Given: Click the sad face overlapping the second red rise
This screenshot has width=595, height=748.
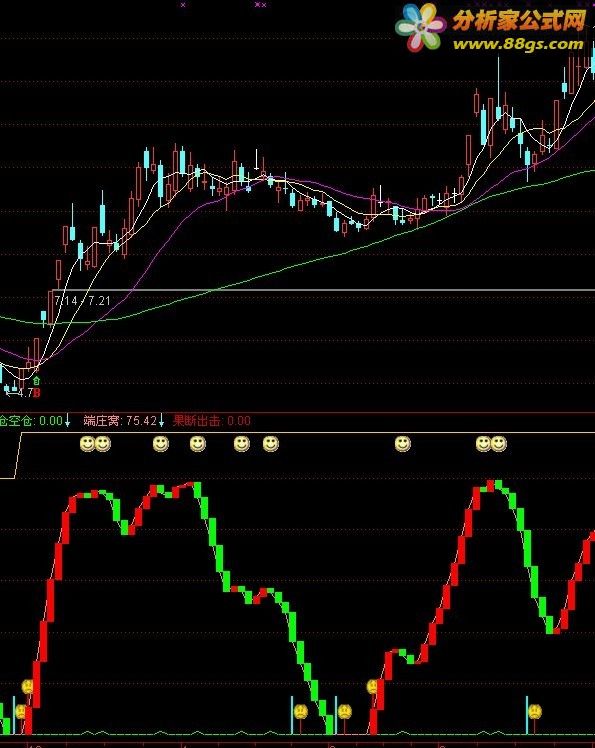Looking at the screenshot, I should (372, 687).
